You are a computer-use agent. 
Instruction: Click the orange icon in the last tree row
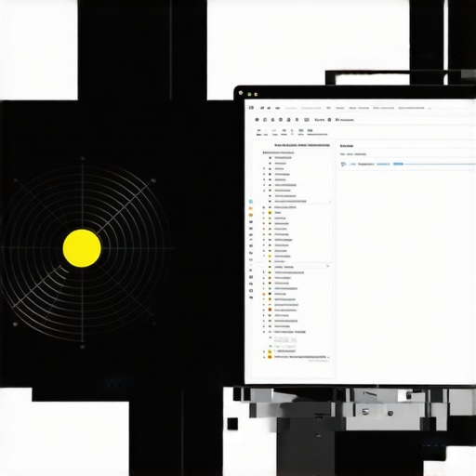(x=270, y=357)
